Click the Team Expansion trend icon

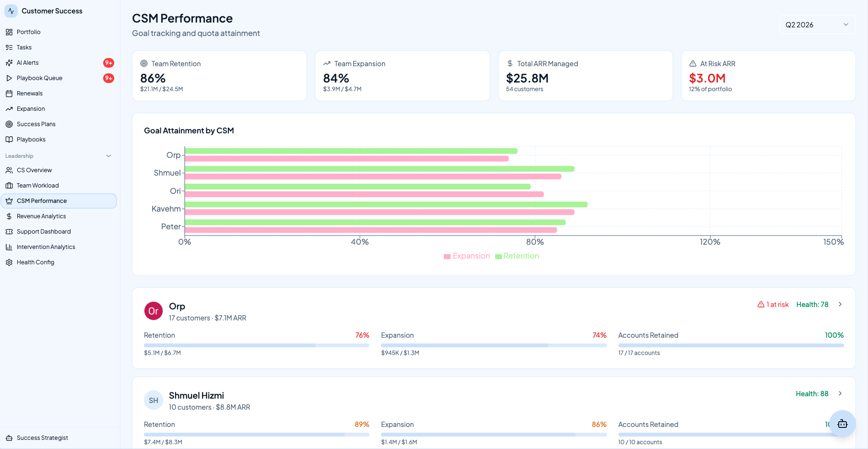[x=327, y=63]
